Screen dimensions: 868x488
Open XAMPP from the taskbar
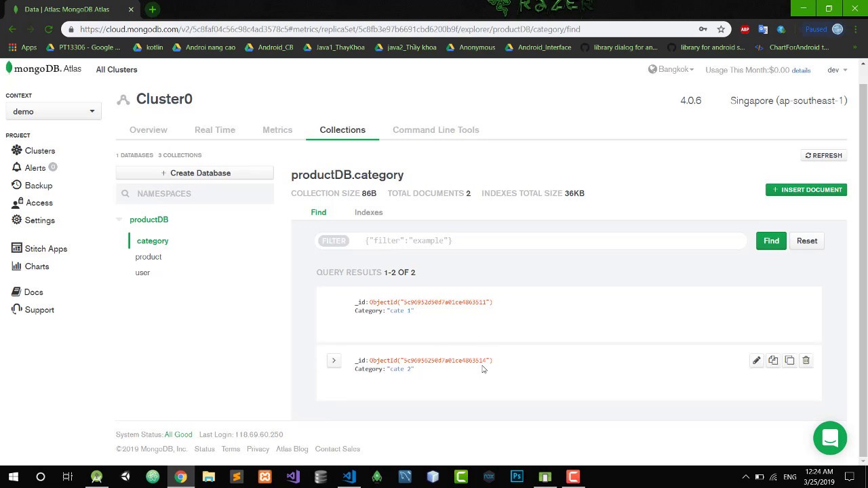point(264,476)
